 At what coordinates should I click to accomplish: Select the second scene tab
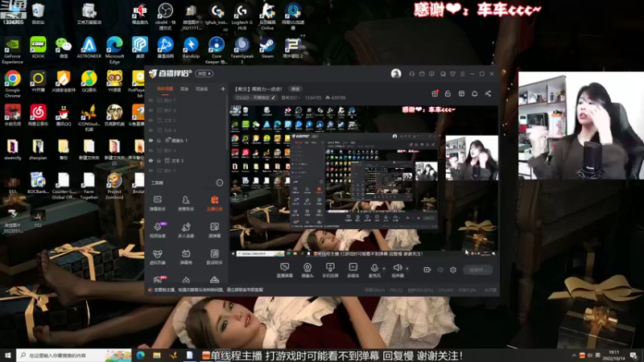(184, 89)
